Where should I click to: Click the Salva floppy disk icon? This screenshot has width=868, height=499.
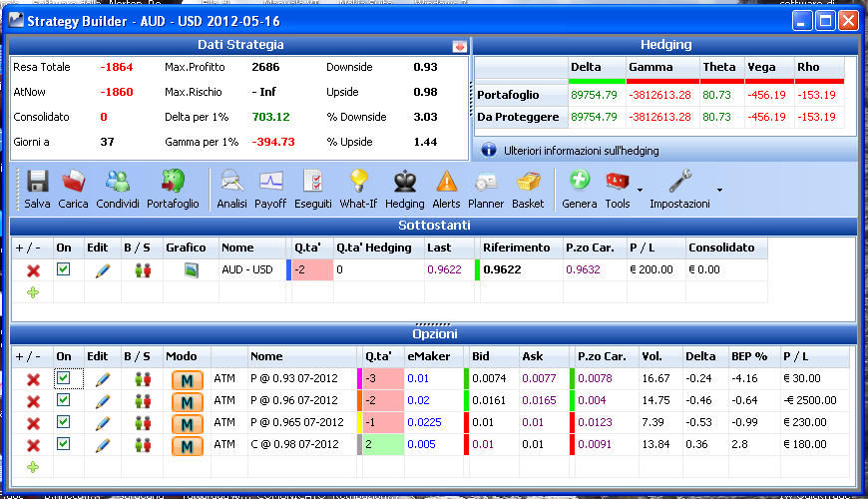[x=37, y=182]
